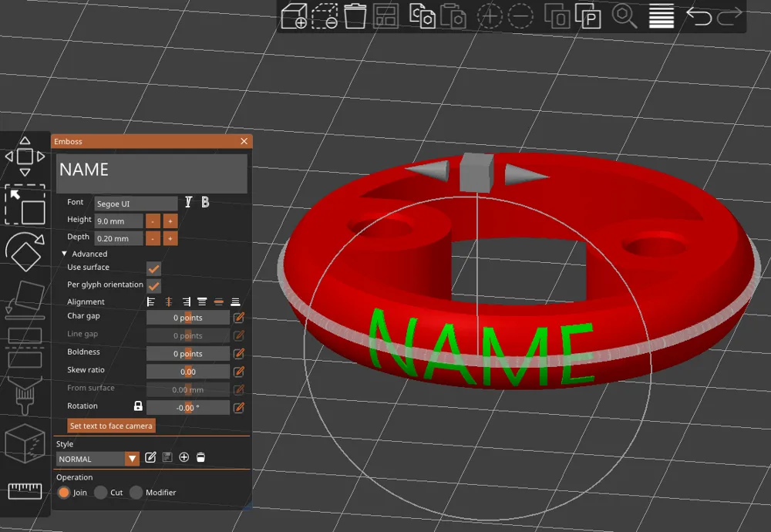
Task: Decrease Height with minus button
Action: tap(153, 221)
